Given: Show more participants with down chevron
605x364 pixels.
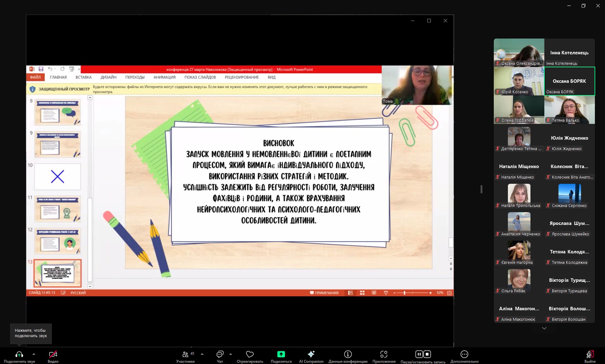Looking at the screenshot, I should [544, 328].
